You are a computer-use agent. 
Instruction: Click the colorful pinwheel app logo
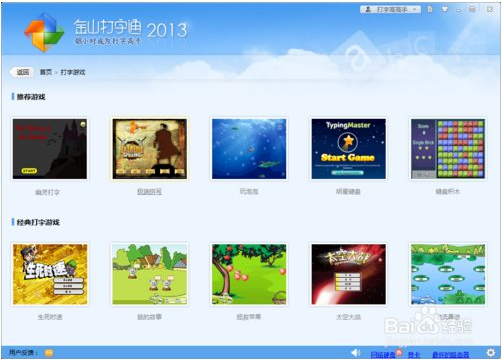(44, 32)
